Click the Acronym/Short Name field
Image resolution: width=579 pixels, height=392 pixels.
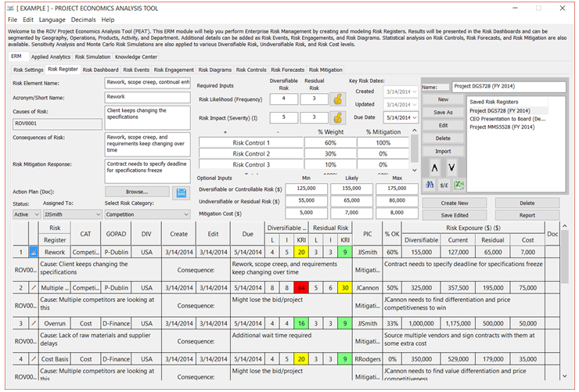point(148,98)
